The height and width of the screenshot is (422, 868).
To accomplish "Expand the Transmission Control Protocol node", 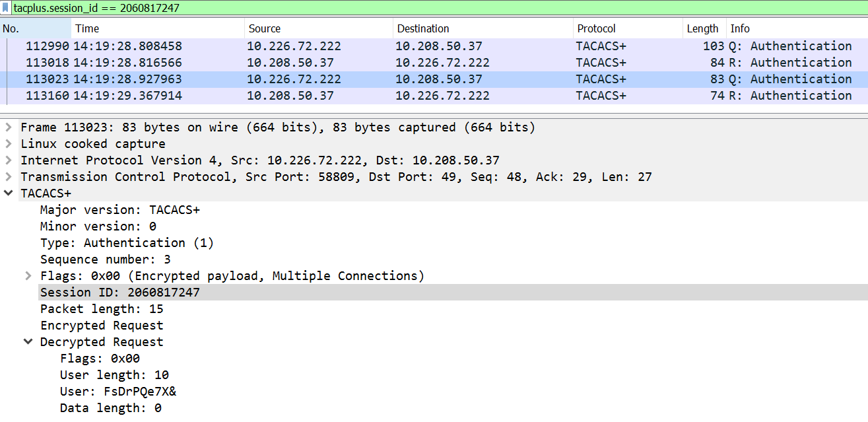I will 9,176.
